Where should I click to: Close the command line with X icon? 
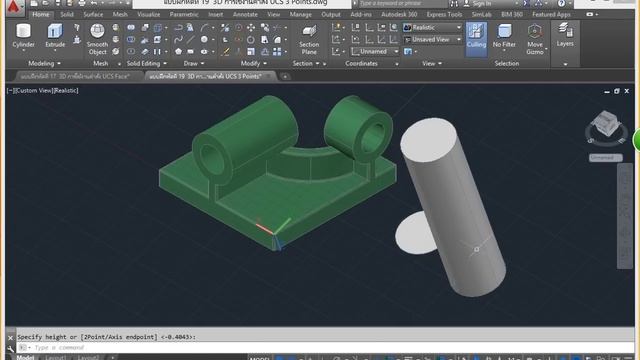11,338
